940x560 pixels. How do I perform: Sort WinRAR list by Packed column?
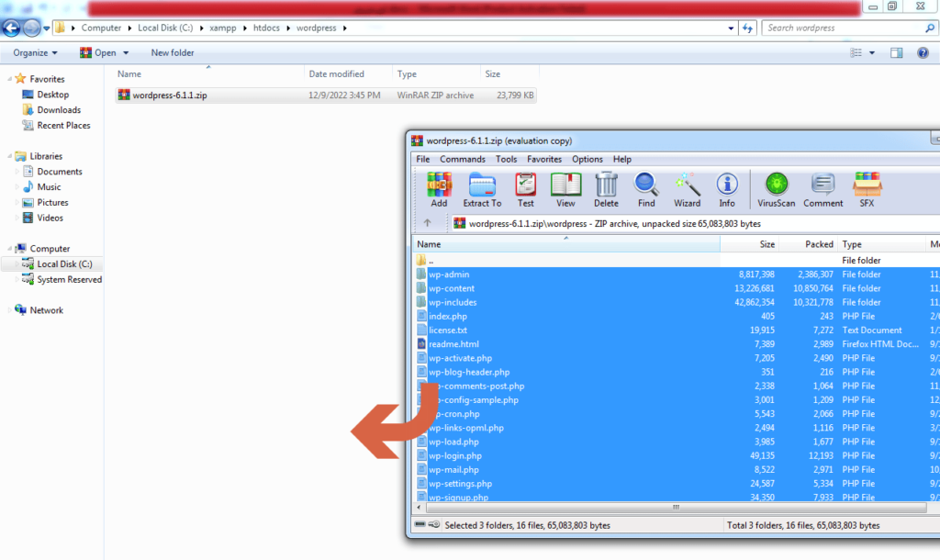(x=808, y=244)
